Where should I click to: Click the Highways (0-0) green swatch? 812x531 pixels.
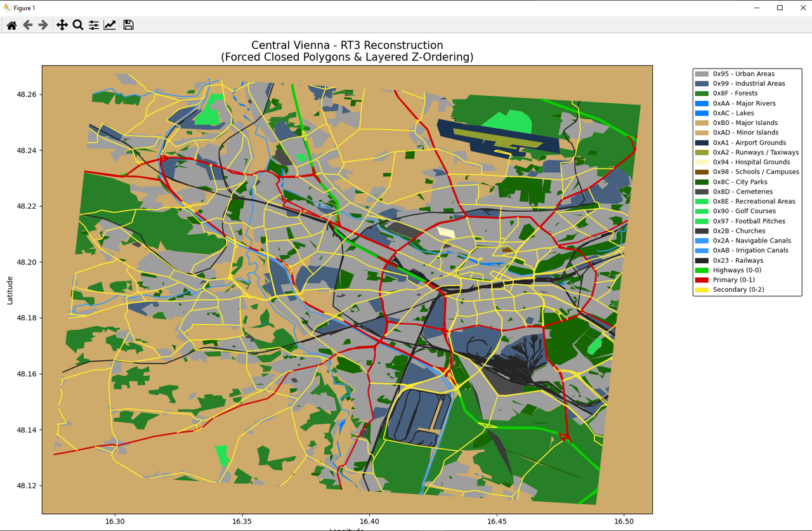pos(702,270)
